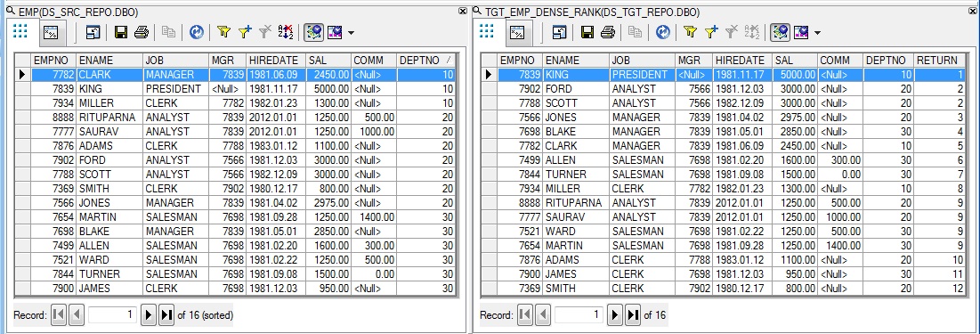
Task: Go to previous record in TGT_EMP_DENSE_RANK navigator
Action: tap(543, 315)
